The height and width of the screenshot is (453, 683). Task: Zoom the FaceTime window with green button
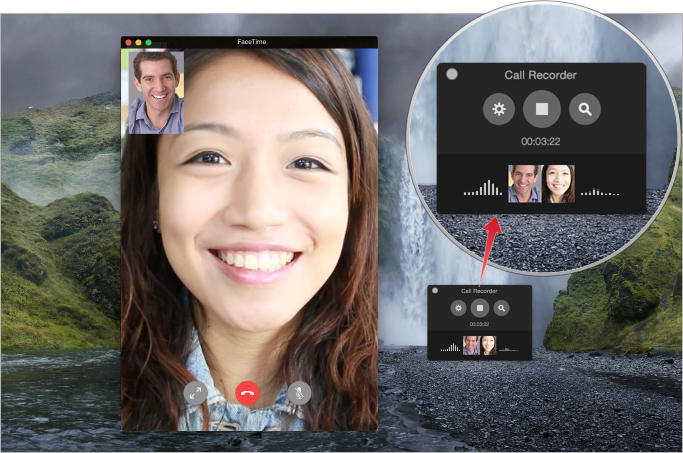click(x=149, y=42)
